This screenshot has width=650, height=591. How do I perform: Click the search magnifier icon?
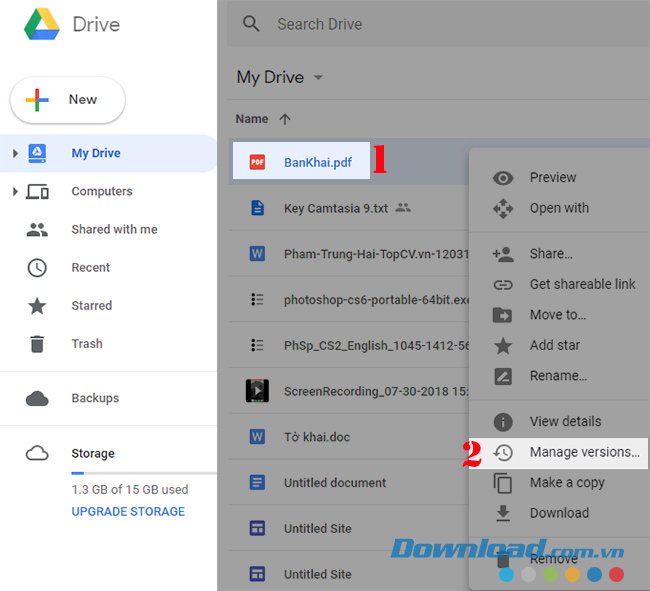tap(252, 24)
